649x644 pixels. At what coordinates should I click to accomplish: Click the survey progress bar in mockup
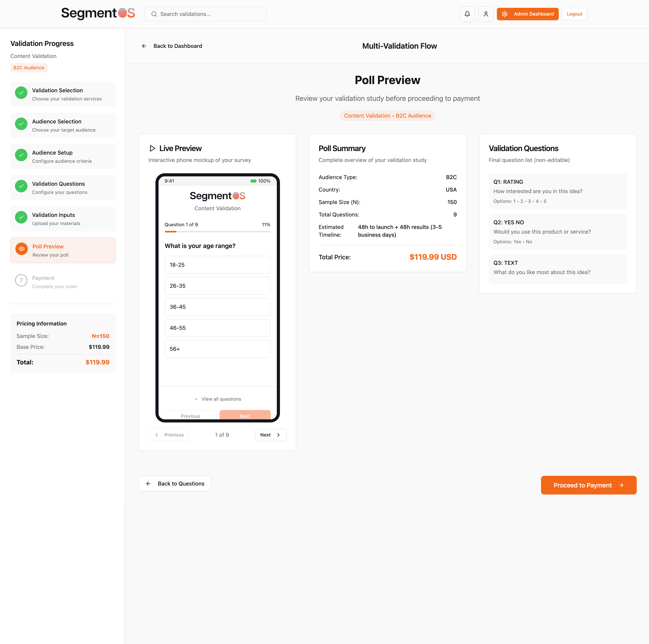pyautogui.click(x=217, y=232)
